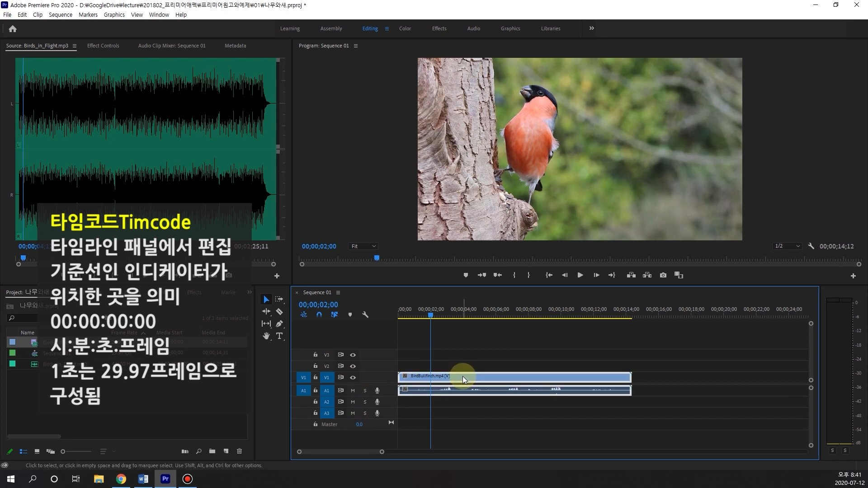Open the Clip menu

click(x=38, y=14)
